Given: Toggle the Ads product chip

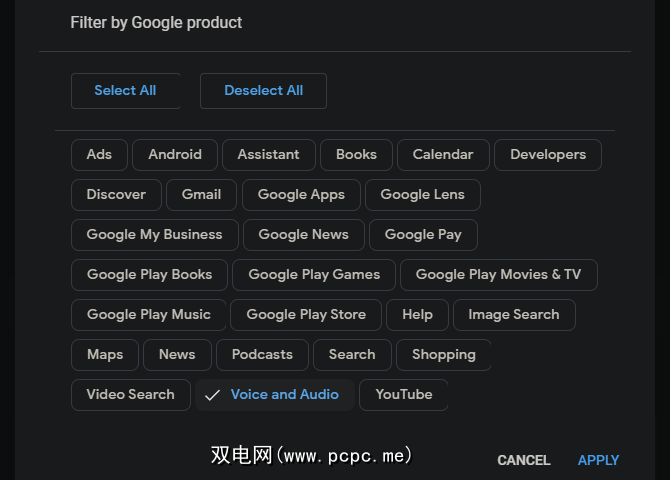Looking at the screenshot, I should [x=99, y=155].
